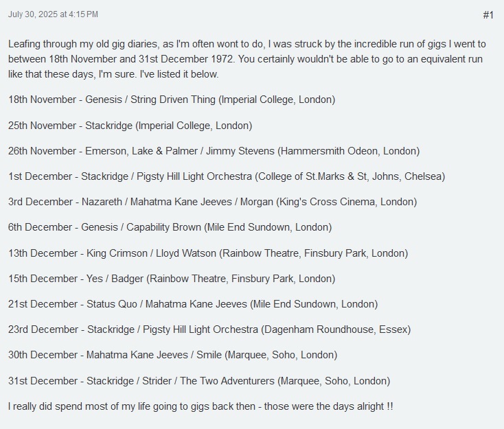Click the 6th December Genesis Capability Brown line

coord(170,227)
